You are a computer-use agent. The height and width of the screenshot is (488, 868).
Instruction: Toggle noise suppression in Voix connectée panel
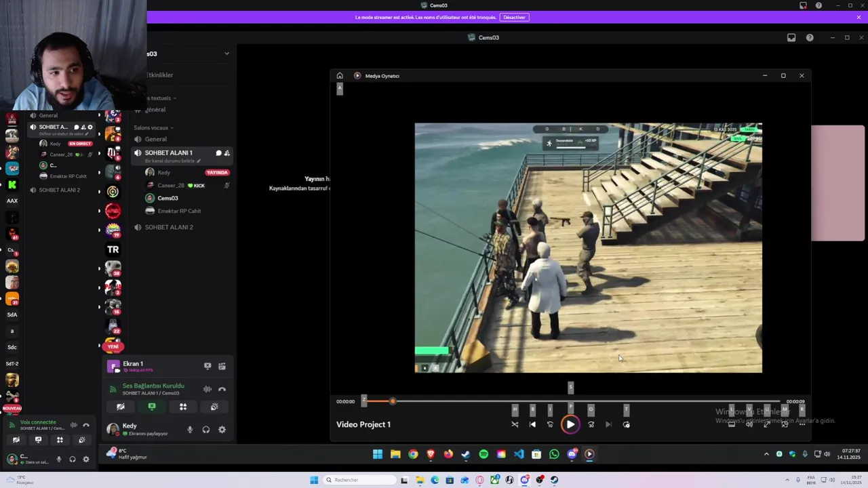(x=73, y=425)
